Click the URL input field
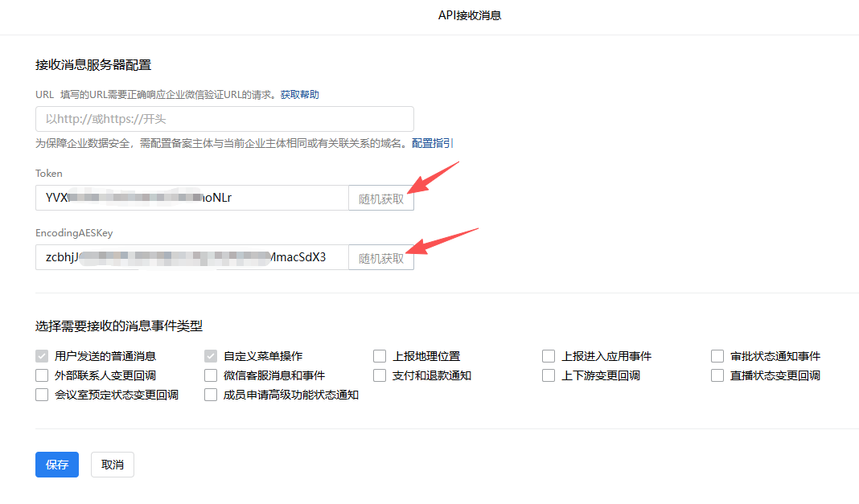Screen dimensions: 859x504 [x=224, y=119]
